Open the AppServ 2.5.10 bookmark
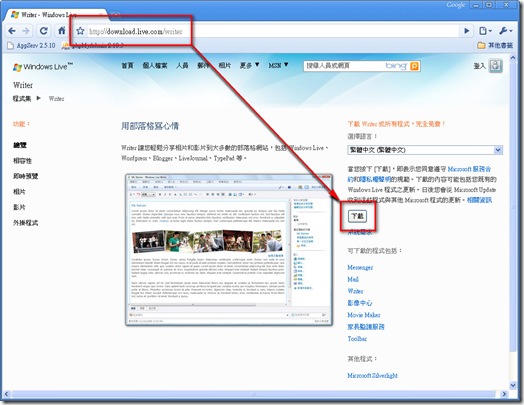The image size is (524, 405). tap(31, 45)
